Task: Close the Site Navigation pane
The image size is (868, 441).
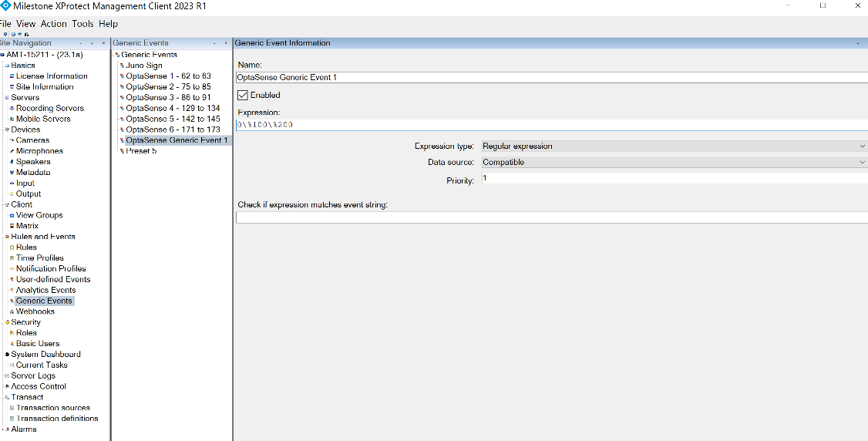Action: pyautogui.click(x=103, y=43)
